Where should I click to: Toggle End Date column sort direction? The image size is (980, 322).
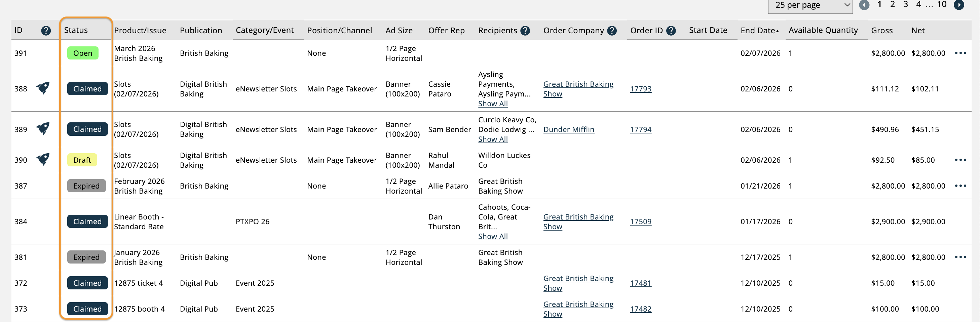pos(760,30)
